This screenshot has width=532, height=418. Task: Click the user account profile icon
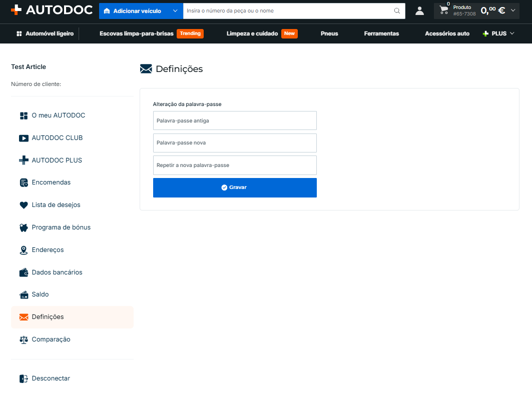(x=419, y=11)
